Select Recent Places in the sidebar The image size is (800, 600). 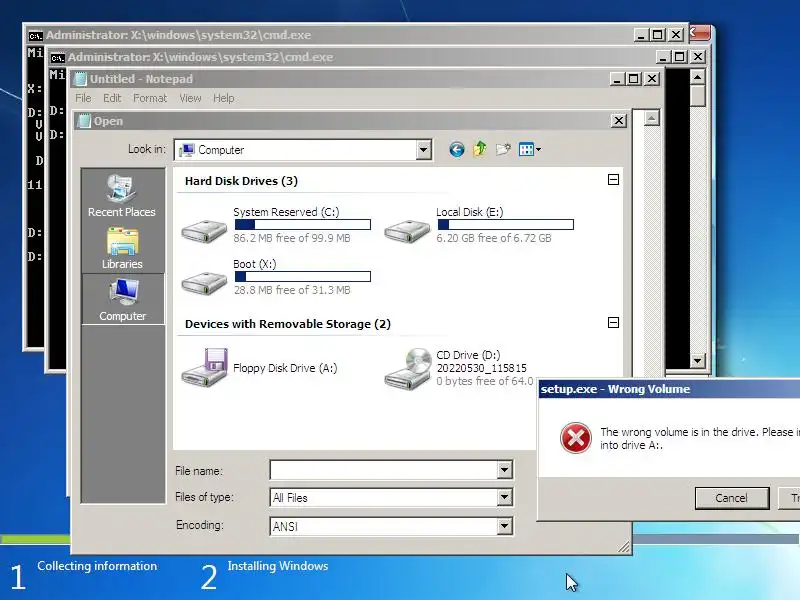pyautogui.click(x=121, y=196)
